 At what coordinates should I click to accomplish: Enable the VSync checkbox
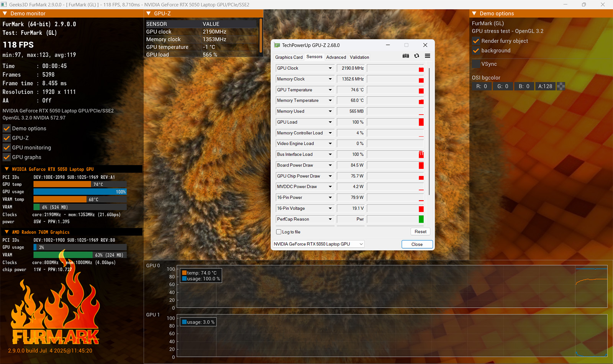[476, 64]
